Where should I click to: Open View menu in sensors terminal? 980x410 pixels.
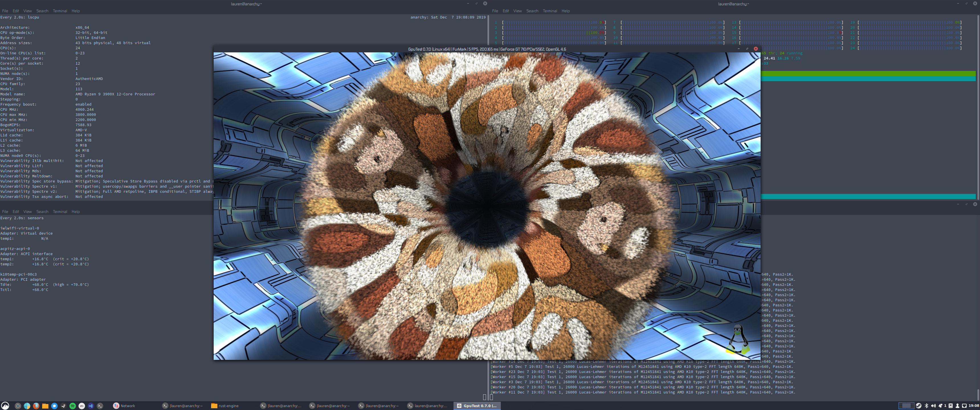pos(27,212)
